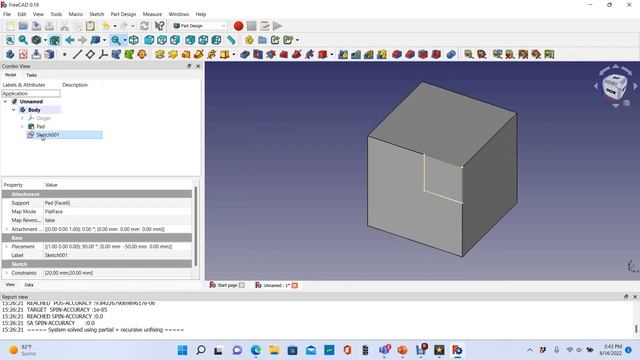This screenshot has height=360, width=640.
Task: Click the Paste clipboard icon
Action: (x=90, y=26)
